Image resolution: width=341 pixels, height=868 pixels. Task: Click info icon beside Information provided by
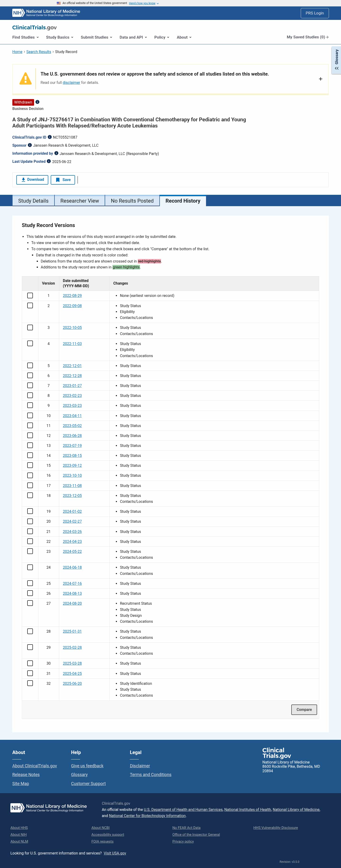56,153
